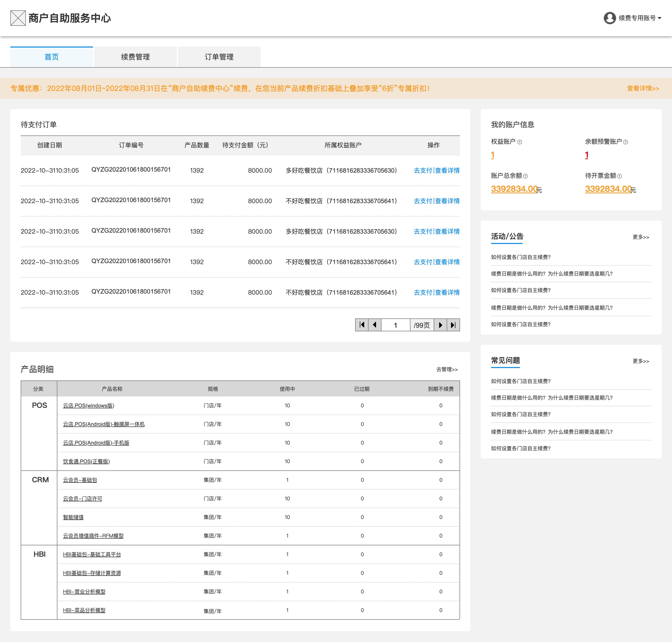
Task: Open second 常见问题 item about 续费日期
Action: pyautogui.click(x=552, y=398)
